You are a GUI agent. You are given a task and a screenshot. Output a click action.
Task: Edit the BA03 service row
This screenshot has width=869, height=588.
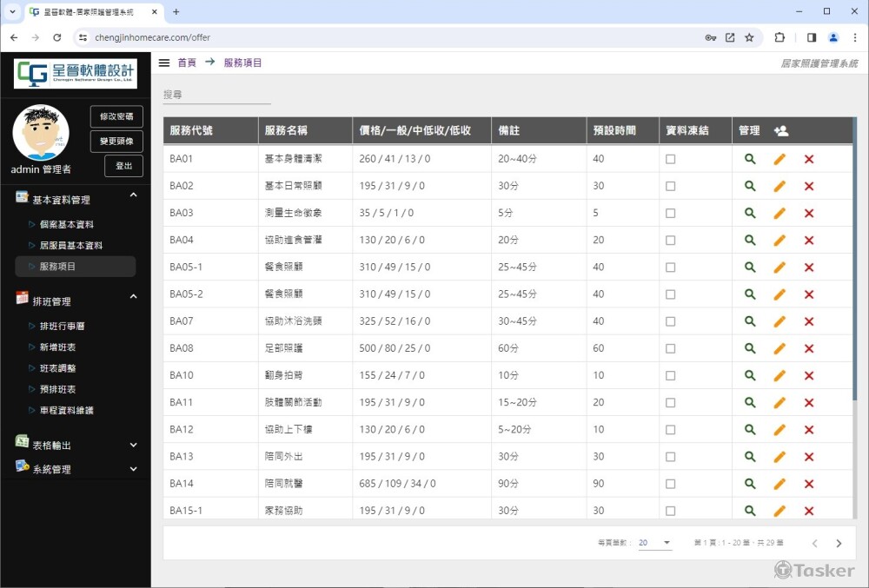pos(779,213)
